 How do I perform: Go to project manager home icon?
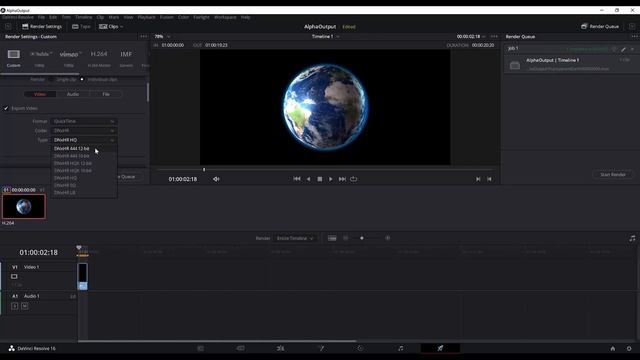click(x=613, y=349)
